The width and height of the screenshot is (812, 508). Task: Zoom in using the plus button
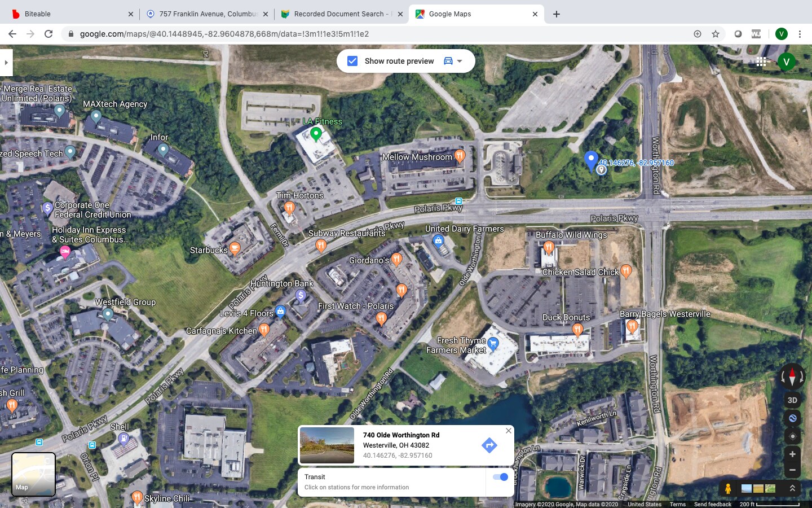792,454
